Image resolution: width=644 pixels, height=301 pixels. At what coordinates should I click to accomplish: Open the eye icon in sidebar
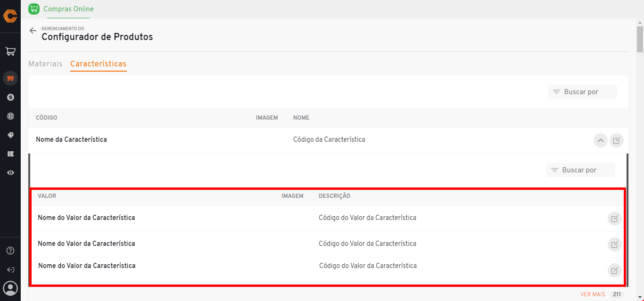click(10, 173)
